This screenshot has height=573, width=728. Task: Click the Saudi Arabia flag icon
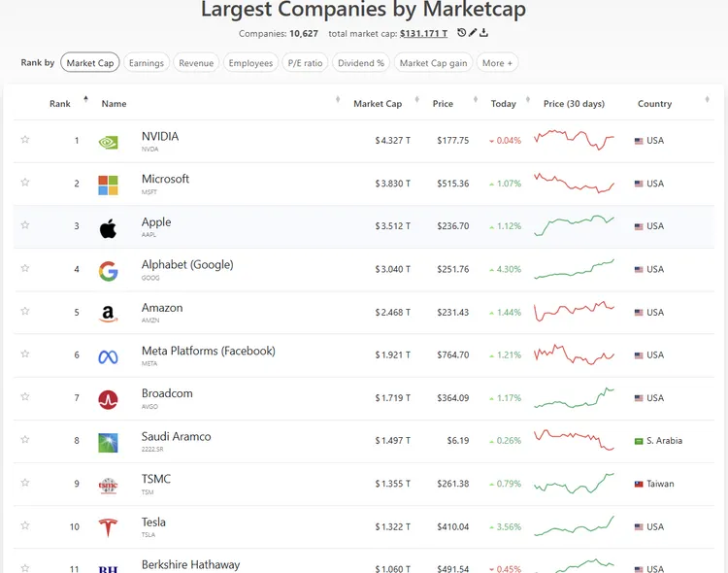[639, 441]
